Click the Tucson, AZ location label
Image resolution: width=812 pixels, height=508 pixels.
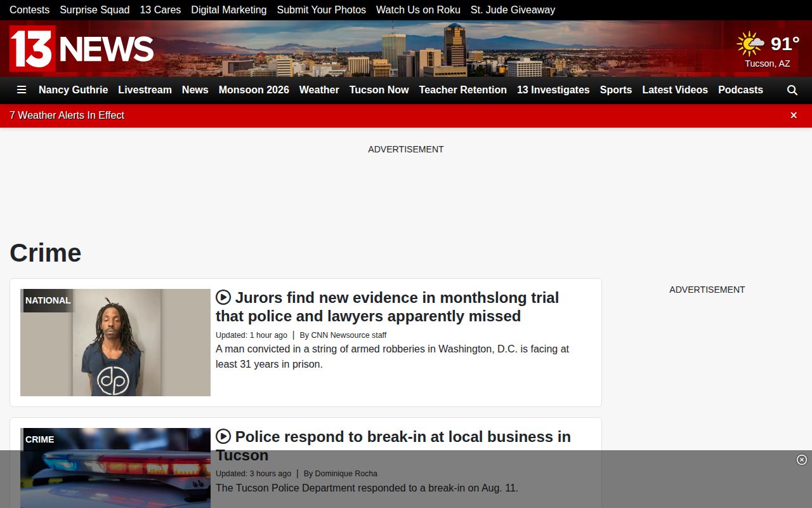point(768,63)
